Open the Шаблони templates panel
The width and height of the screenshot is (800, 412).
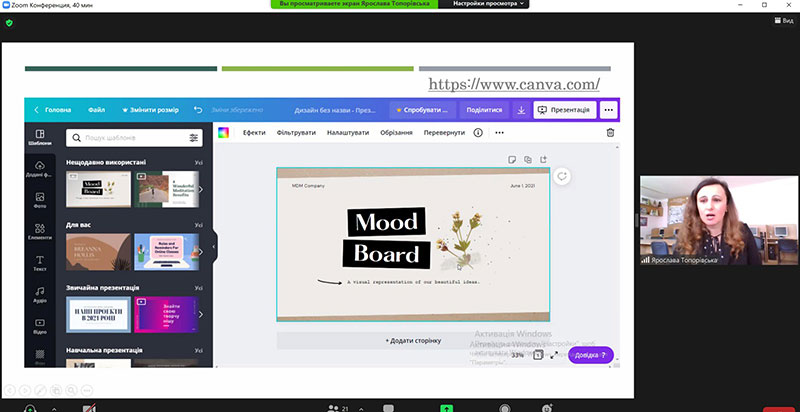[40, 138]
